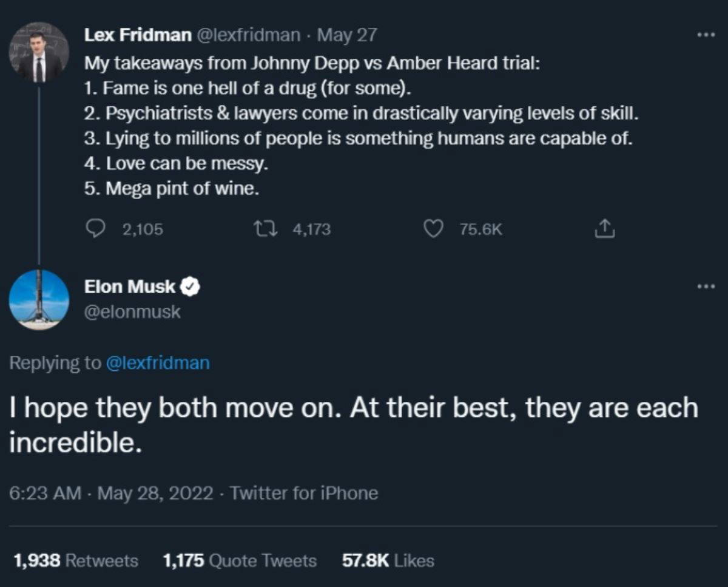Screen dimensions: 728x587
Task: View the 1,175 Quote Tweets list
Action: click(x=240, y=560)
